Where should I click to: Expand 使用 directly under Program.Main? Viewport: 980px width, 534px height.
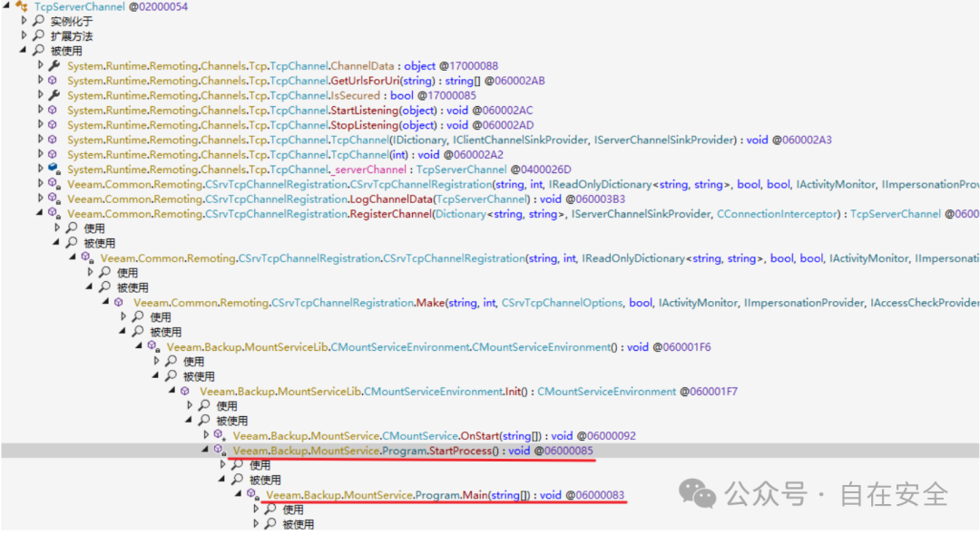click(256, 509)
